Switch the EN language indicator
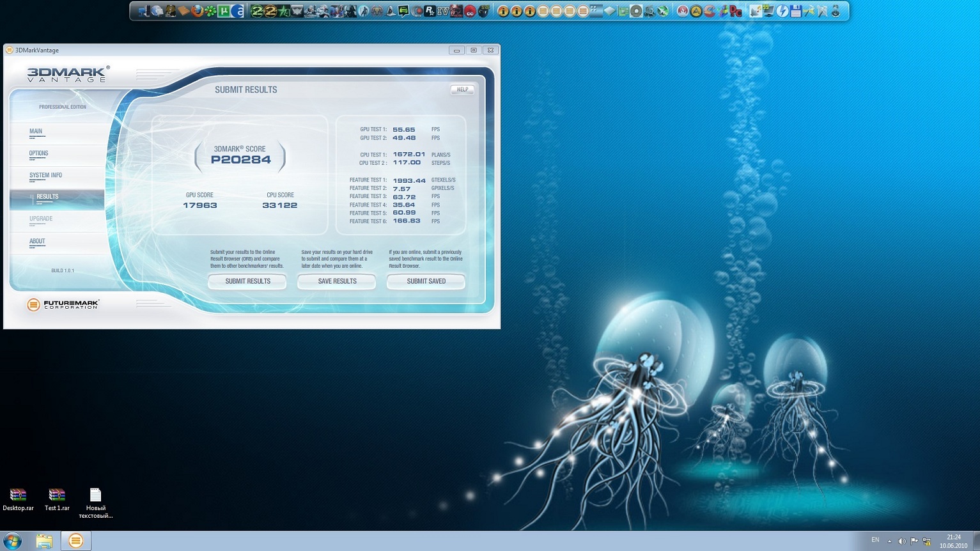 click(875, 540)
